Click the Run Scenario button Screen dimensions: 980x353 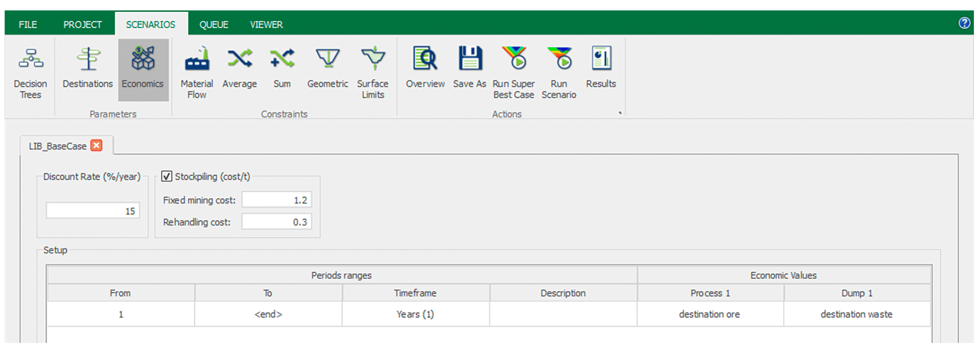tap(559, 72)
